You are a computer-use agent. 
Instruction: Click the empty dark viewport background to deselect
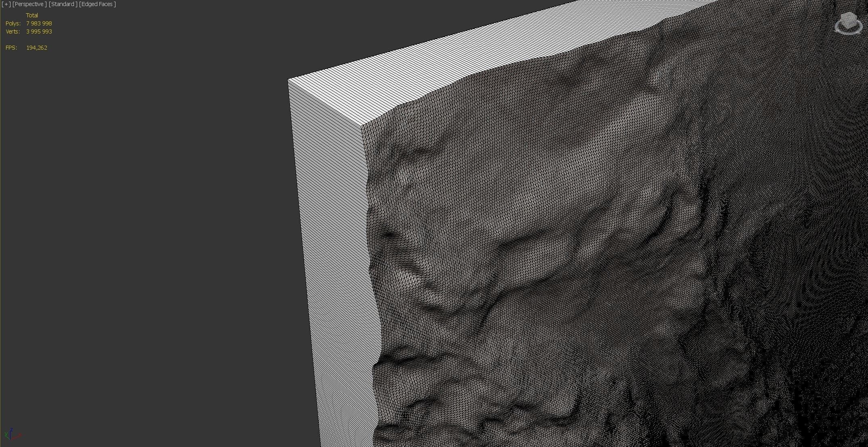point(141,222)
